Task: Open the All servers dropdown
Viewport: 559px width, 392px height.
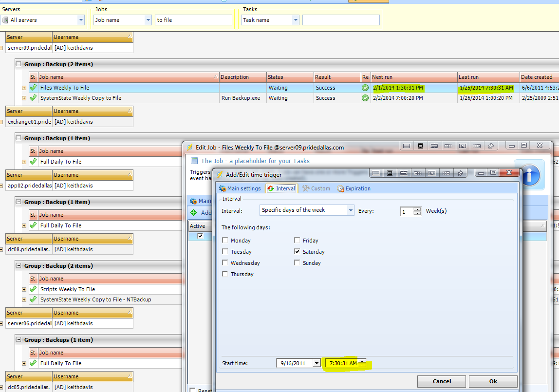Action: coord(81,20)
